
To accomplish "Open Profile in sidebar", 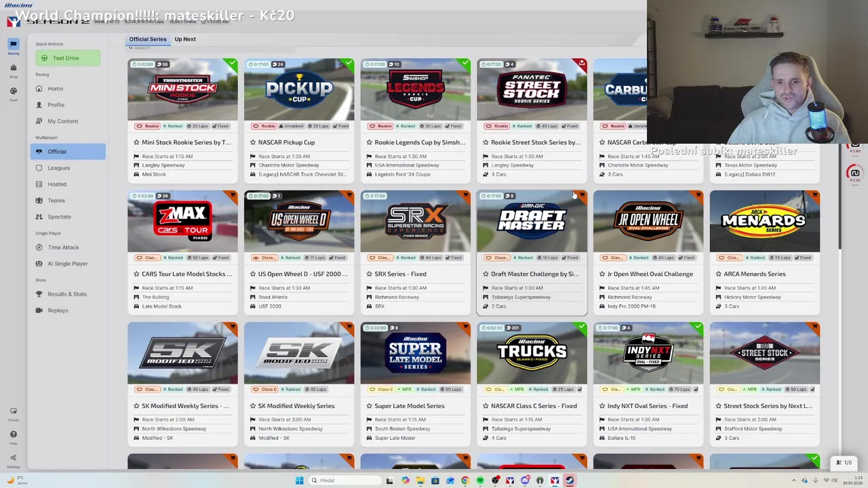I will (68, 105).
